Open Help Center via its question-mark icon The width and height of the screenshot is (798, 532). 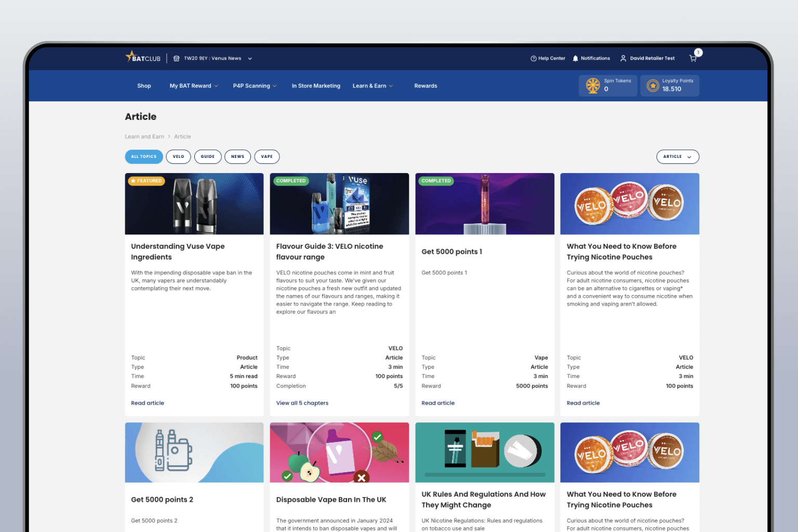pyautogui.click(x=533, y=59)
